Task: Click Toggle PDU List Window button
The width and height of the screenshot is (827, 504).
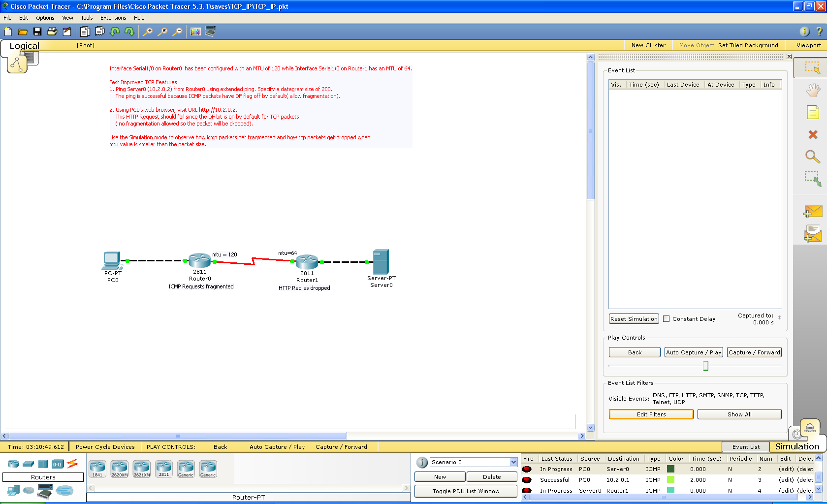Action: [466, 491]
